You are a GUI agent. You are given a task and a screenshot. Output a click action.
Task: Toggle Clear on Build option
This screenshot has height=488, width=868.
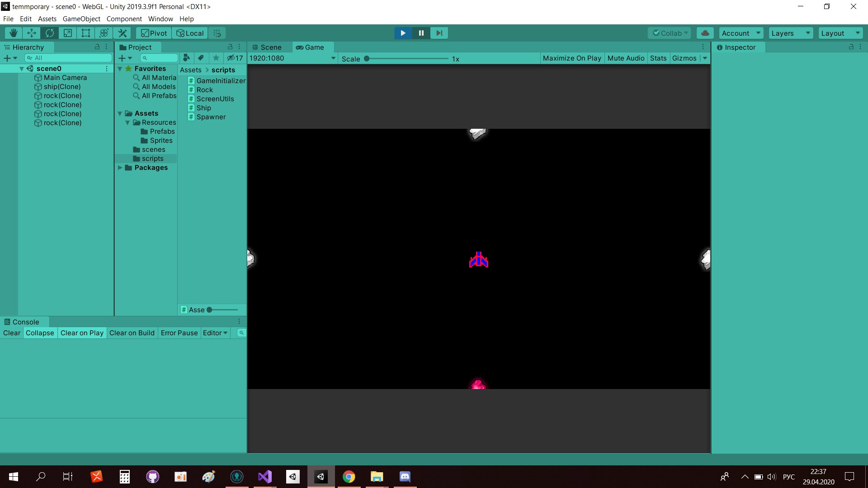[132, 333]
